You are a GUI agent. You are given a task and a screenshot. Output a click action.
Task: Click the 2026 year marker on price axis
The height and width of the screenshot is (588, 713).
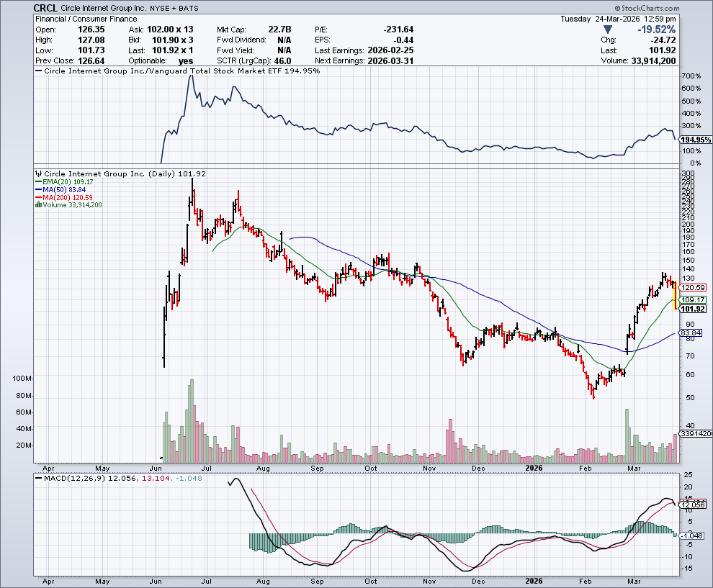534,468
